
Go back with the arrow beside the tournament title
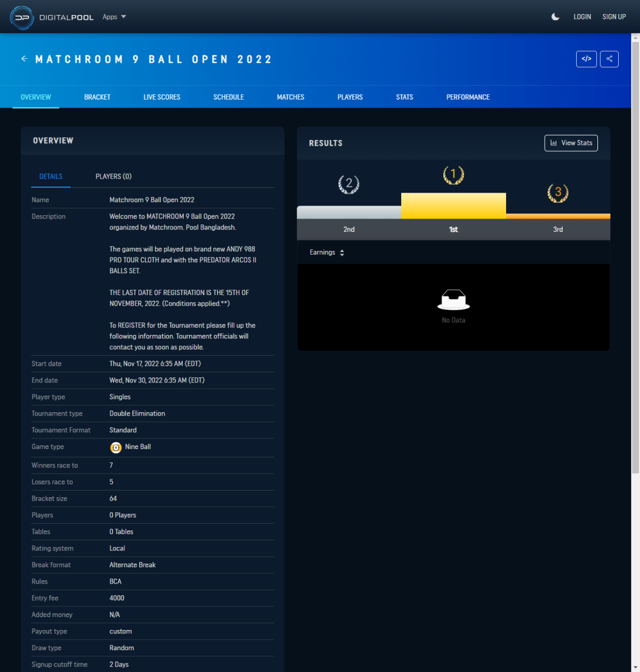tap(24, 59)
